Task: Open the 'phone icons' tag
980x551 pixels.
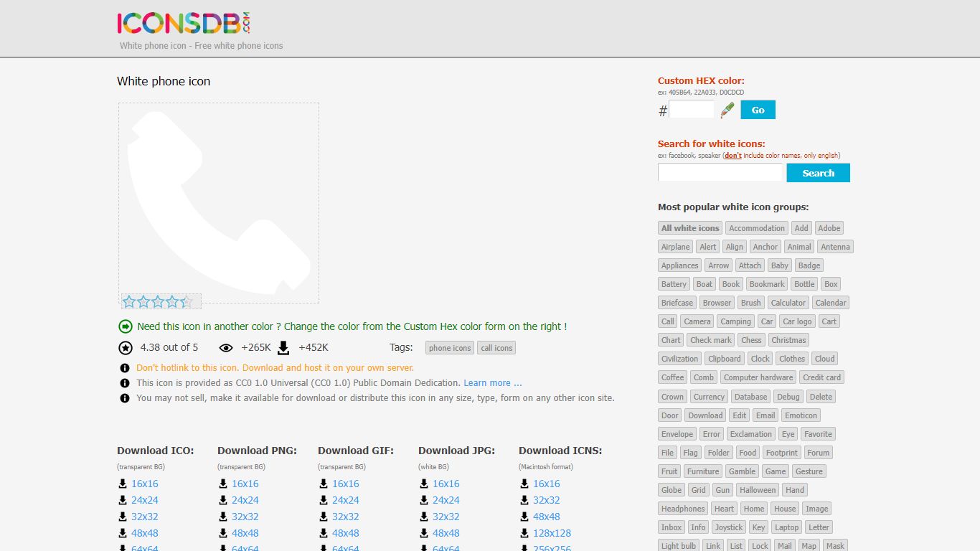Action: pos(450,348)
